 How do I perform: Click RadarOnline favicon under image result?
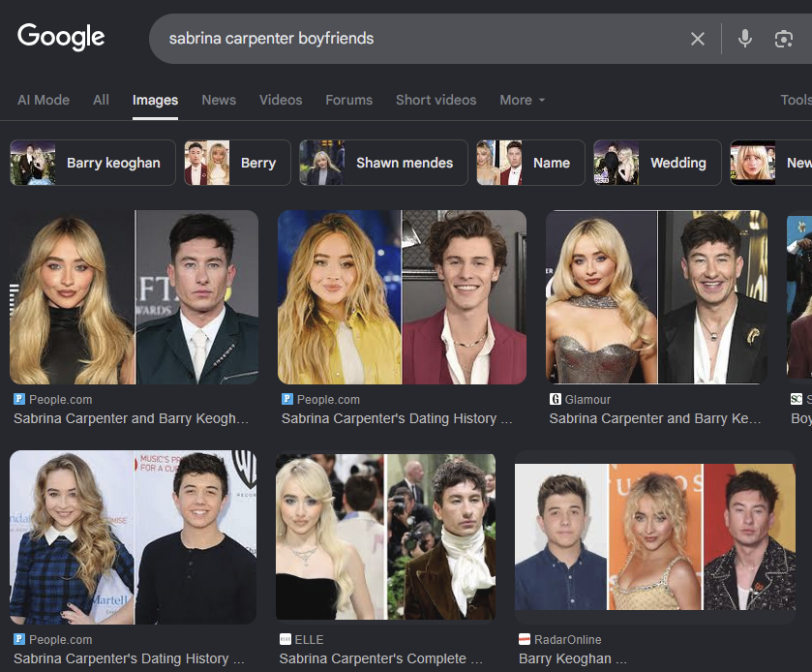[525, 639]
